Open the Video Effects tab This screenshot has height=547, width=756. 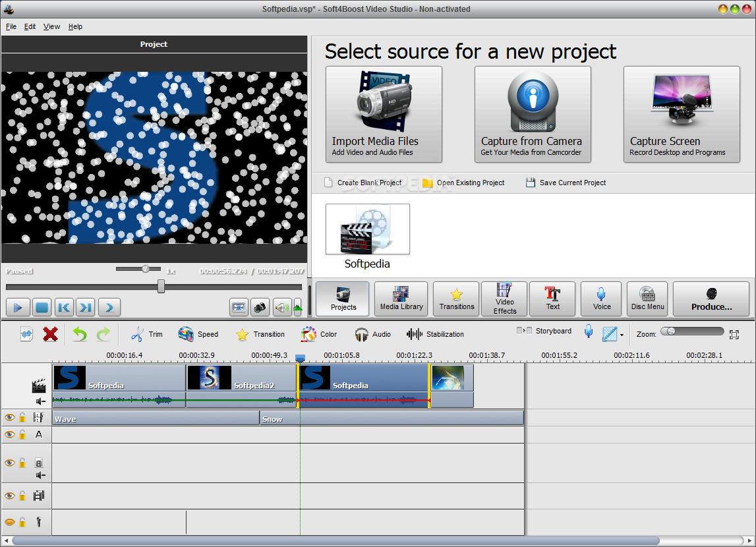click(x=504, y=299)
